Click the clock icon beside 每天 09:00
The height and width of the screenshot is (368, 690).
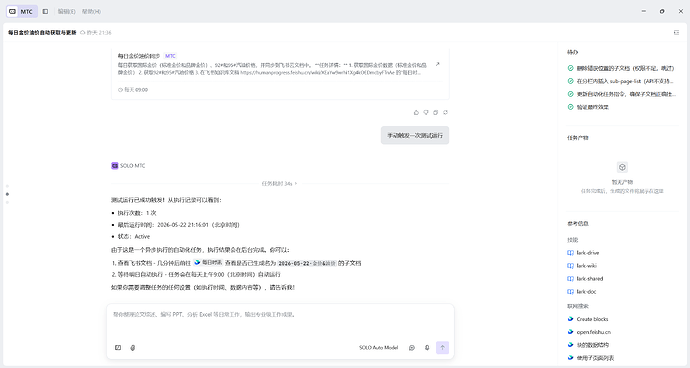tap(120, 90)
